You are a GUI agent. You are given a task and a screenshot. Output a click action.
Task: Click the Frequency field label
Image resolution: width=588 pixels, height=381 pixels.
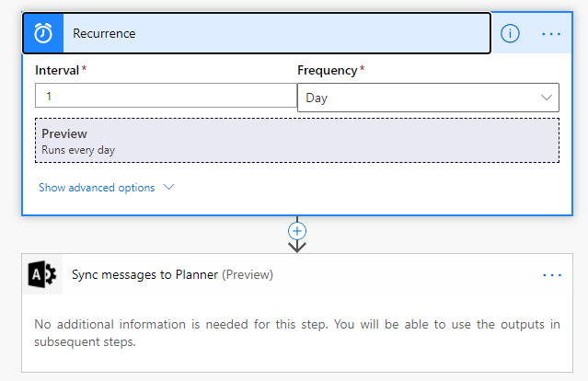tap(327, 70)
